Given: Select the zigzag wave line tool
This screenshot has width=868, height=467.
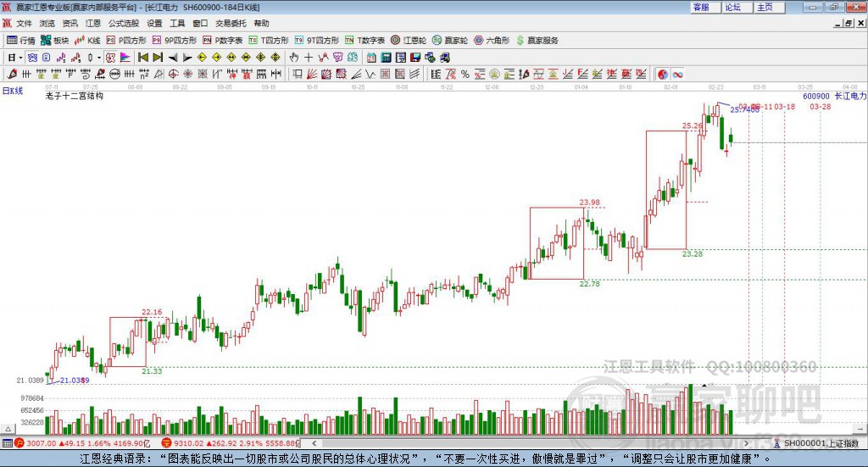Looking at the screenshot, I should coord(370,74).
